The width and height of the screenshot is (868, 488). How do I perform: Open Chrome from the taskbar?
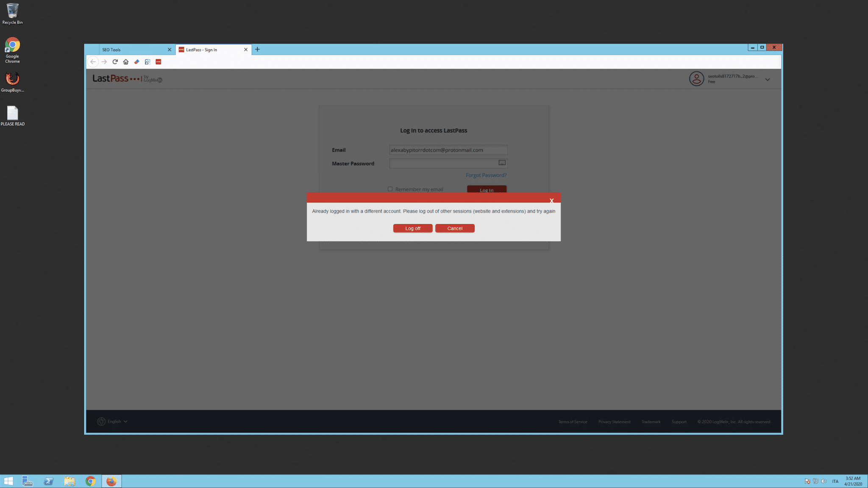pos(90,481)
